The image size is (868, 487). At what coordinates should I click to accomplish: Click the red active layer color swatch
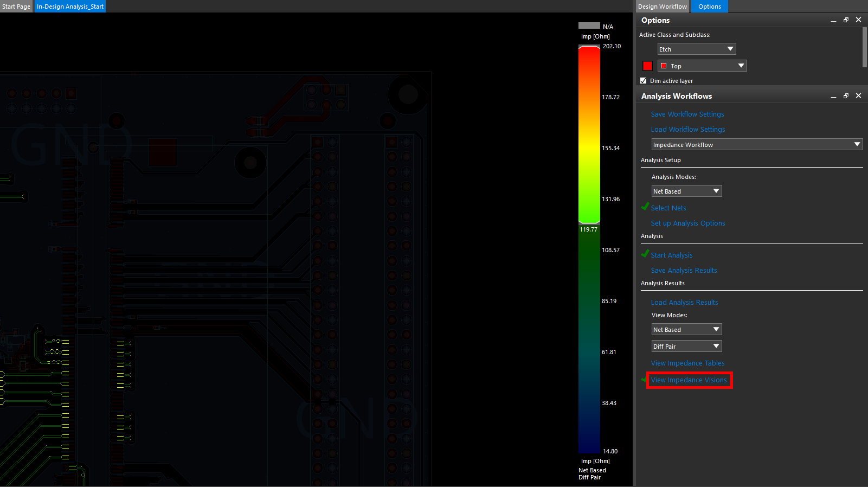pyautogui.click(x=647, y=66)
